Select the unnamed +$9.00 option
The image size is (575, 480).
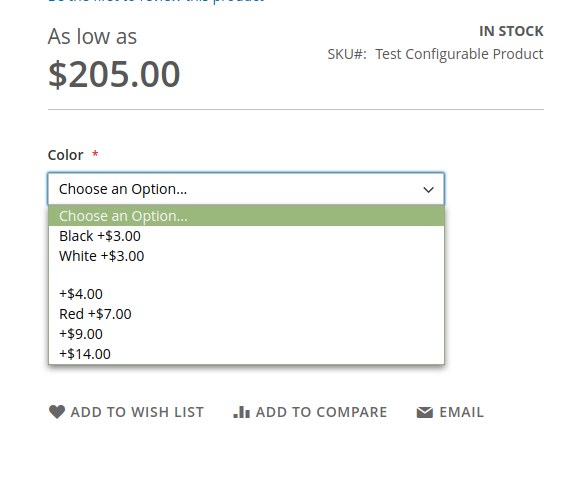coord(246,334)
